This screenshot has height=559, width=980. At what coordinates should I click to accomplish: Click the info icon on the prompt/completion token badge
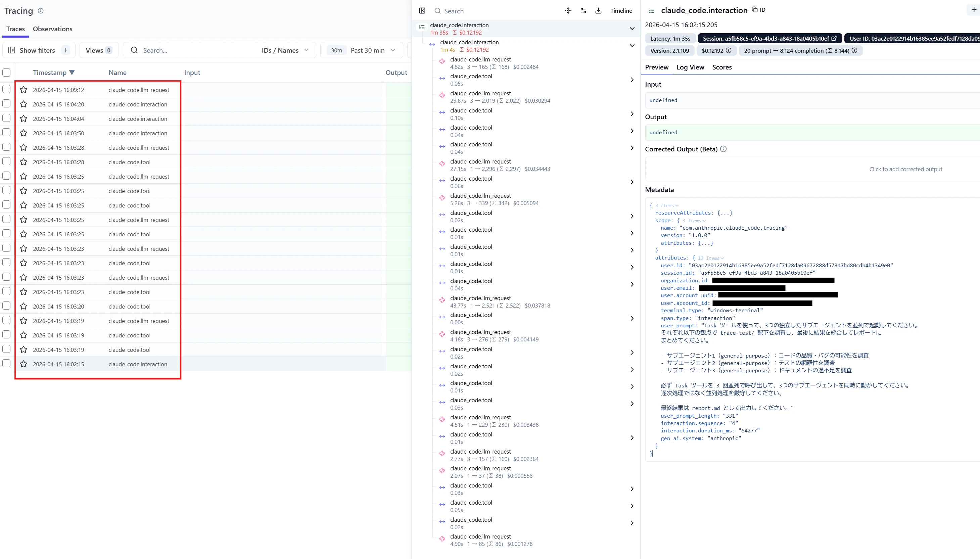(854, 50)
